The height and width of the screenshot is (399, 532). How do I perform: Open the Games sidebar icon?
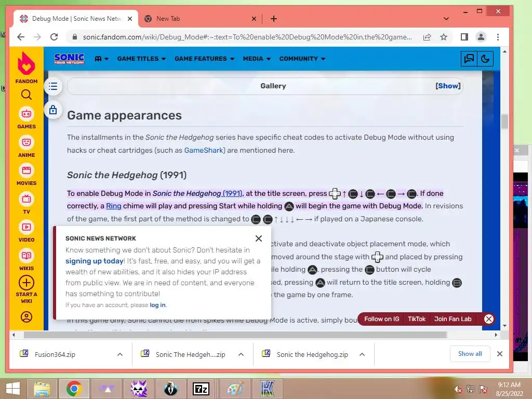26,114
